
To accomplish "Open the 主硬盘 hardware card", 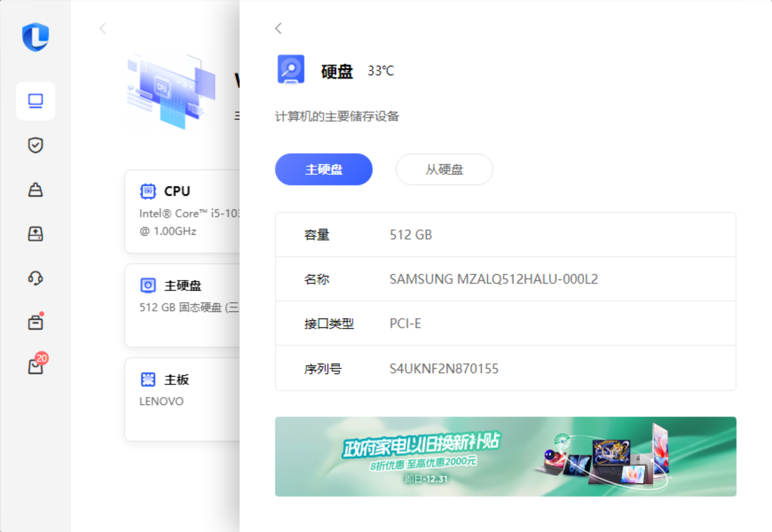I will tap(182, 306).
